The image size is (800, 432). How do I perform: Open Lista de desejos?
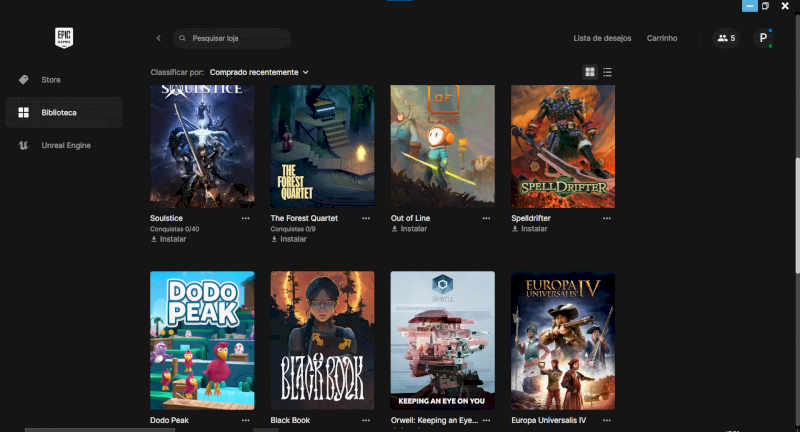[x=602, y=38]
